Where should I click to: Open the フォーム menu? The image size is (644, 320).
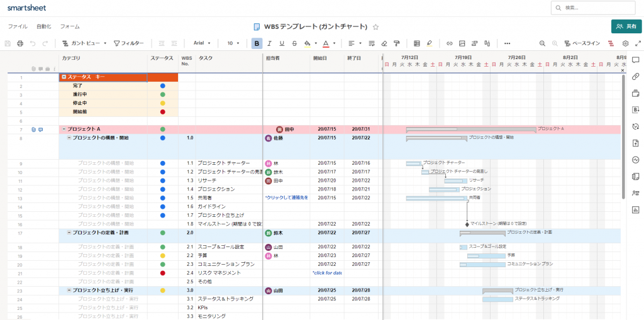[70, 26]
